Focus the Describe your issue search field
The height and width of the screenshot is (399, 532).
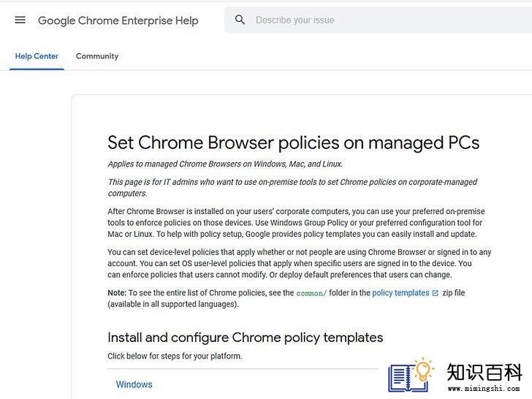tap(378, 20)
